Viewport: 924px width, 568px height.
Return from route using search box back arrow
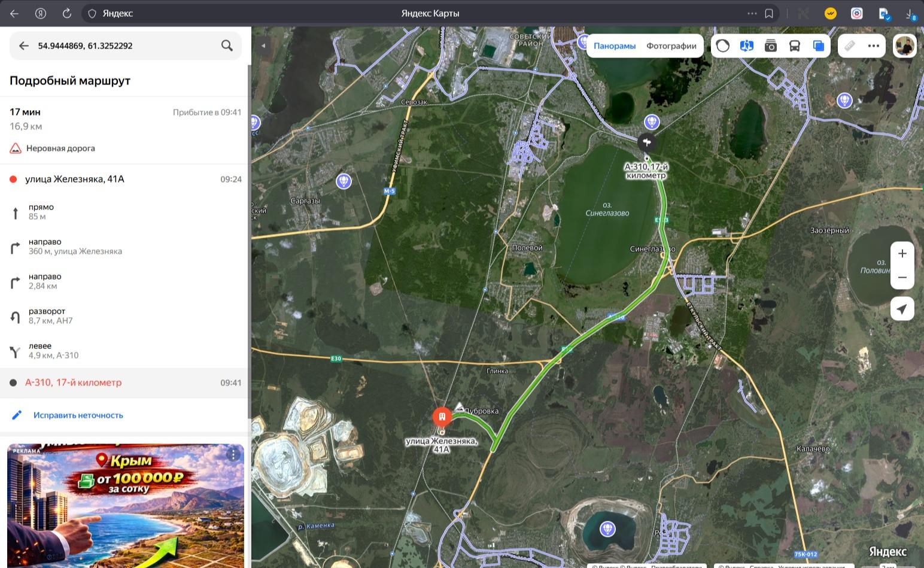click(24, 45)
